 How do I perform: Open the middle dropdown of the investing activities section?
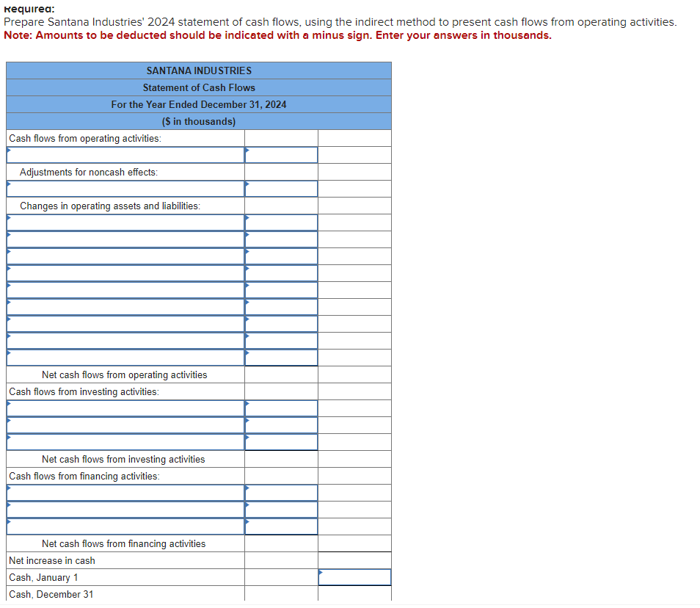click(125, 425)
